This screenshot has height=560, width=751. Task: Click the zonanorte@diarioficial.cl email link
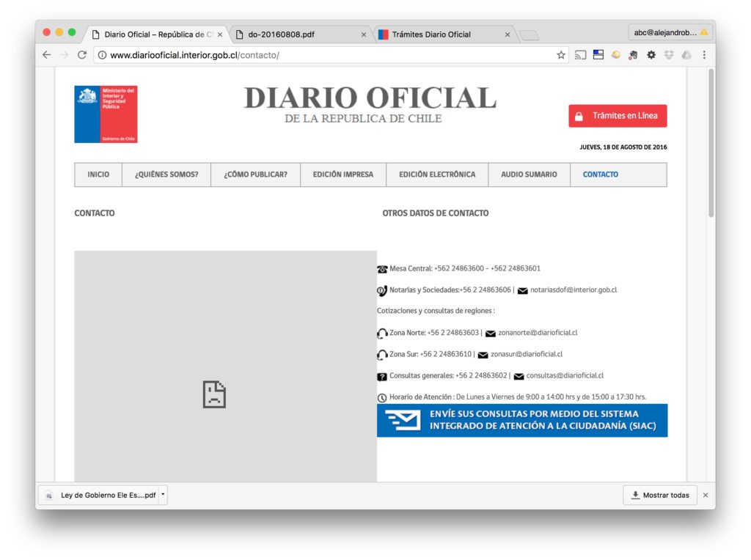[538, 333]
